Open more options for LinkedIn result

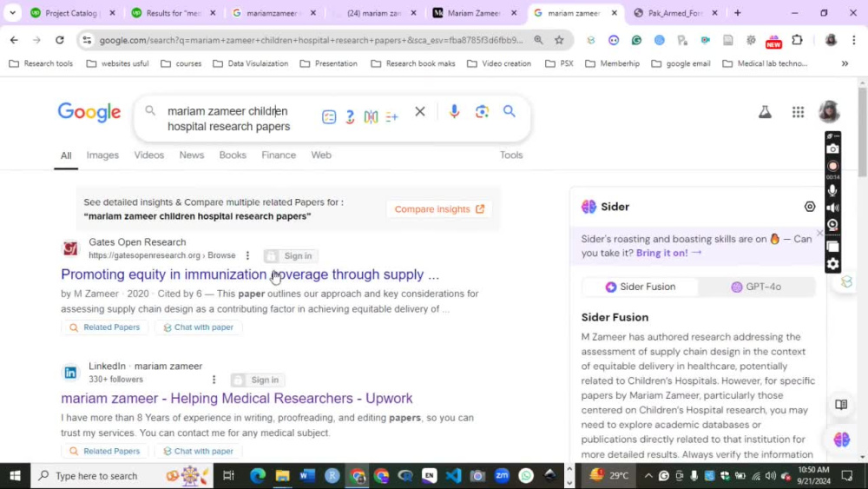pos(214,380)
